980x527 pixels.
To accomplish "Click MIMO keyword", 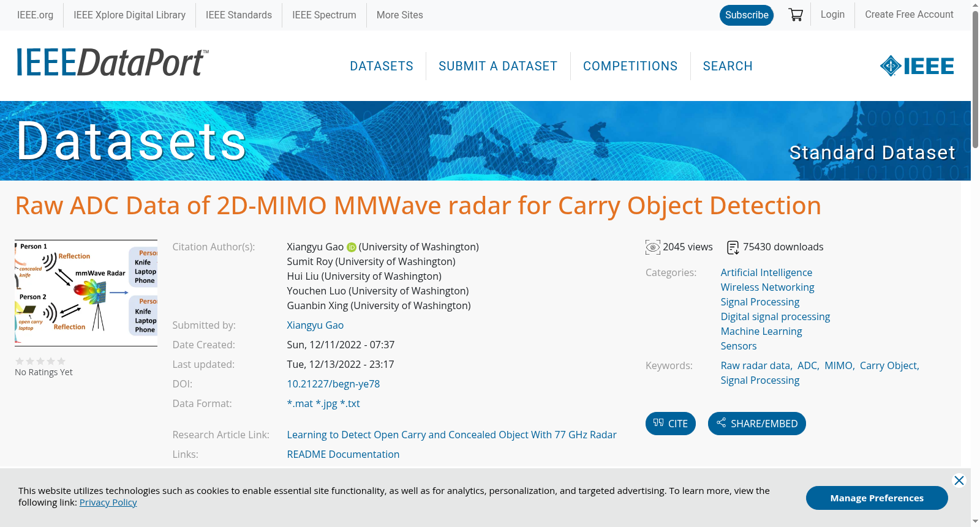I will (x=839, y=366).
